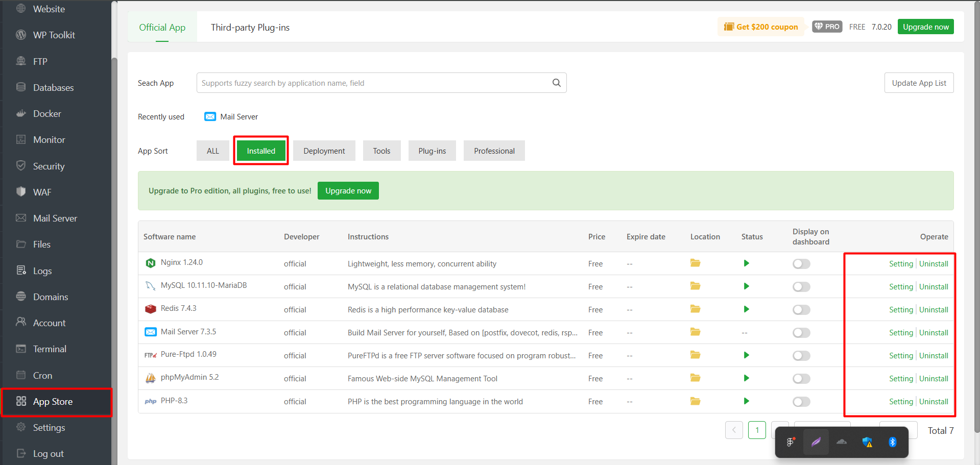This screenshot has width=980, height=465.
Task: Enable Redis display on dashboard switch
Action: pos(801,310)
